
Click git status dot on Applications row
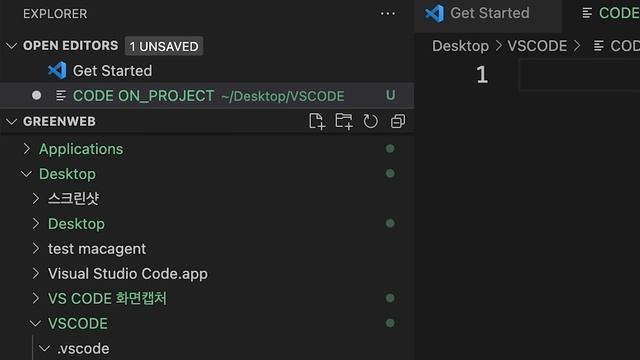(390, 149)
